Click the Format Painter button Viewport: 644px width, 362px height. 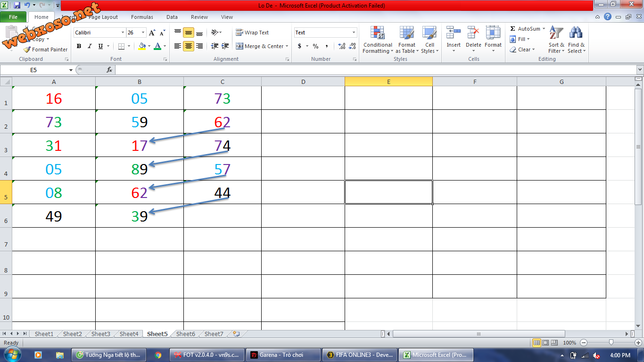click(46, 49)
